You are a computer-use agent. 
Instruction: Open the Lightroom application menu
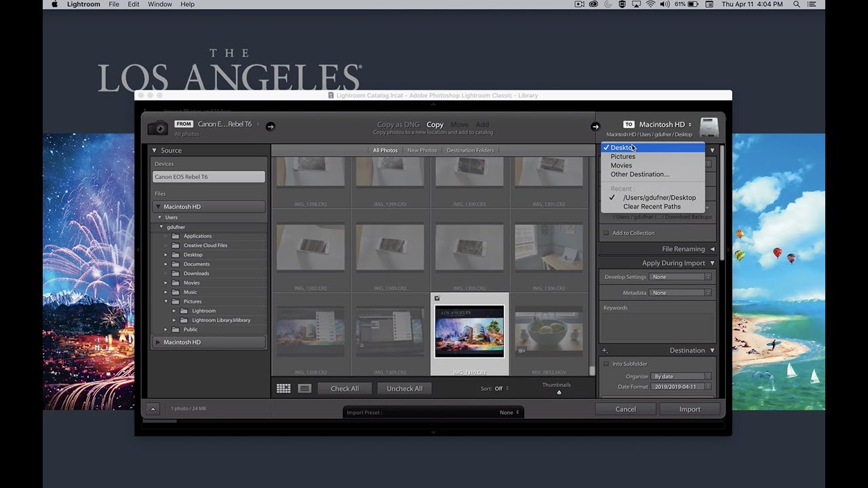click(x=83, y=4)
